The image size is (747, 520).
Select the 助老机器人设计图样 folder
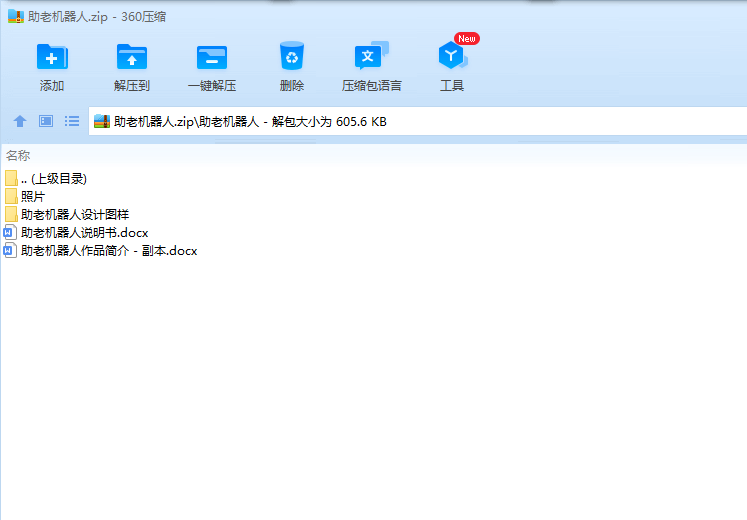67,214
